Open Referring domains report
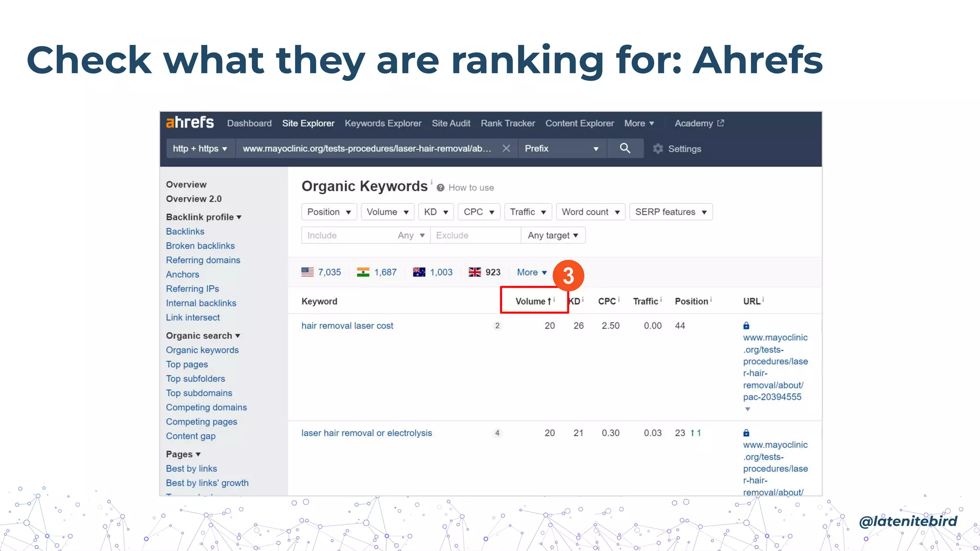Viewport: 980px width, 551px height. coord(203,260)
